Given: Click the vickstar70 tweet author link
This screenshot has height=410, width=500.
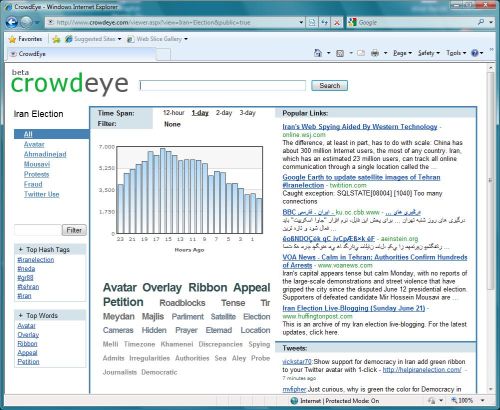Looking at the screenshot, I should [297, 362].
